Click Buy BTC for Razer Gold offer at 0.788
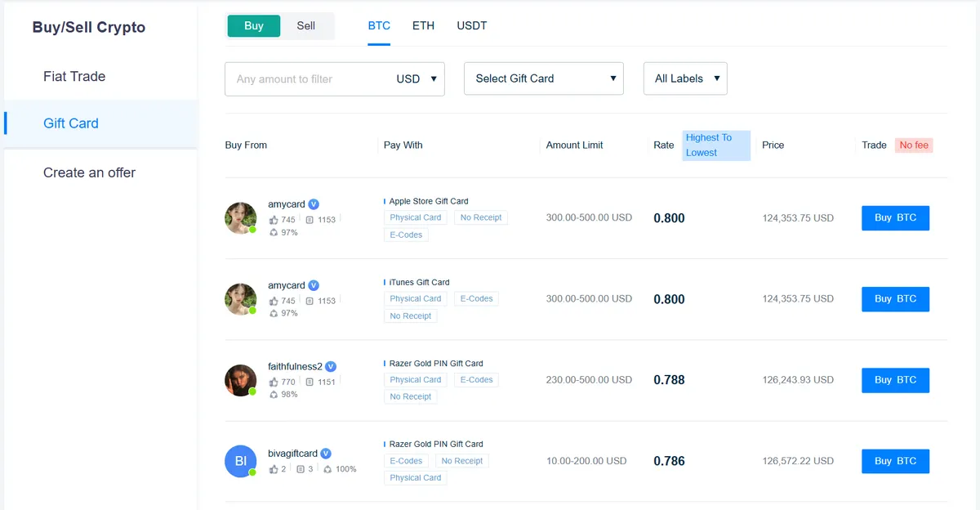 pyautogui.click(x=895, y=380)
